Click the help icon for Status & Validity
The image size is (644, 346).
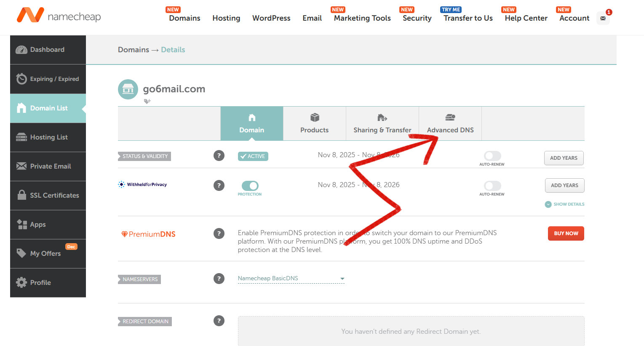tap(219, 156)
